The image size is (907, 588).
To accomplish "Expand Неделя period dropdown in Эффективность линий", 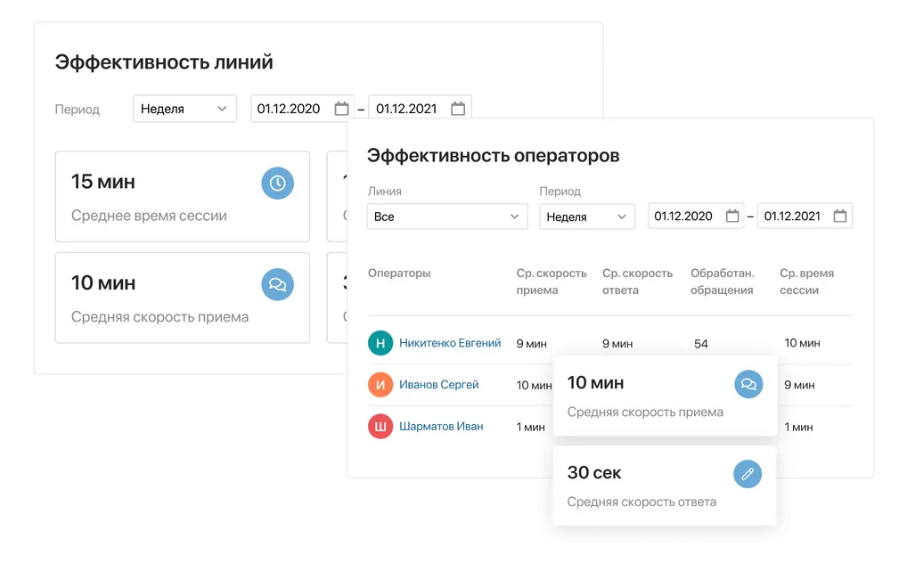I will click(184, 109).
